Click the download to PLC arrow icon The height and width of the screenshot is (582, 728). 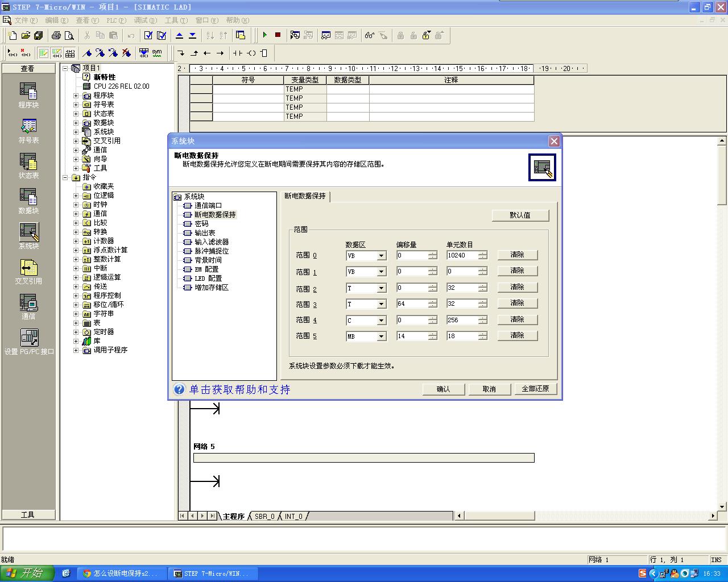(x=192, y=35)
